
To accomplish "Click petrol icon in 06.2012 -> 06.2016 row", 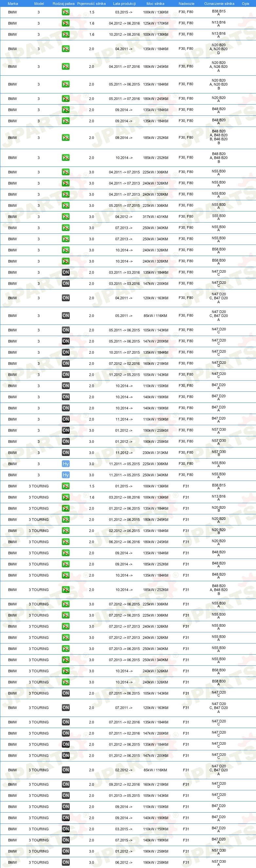I will (65, 542).
